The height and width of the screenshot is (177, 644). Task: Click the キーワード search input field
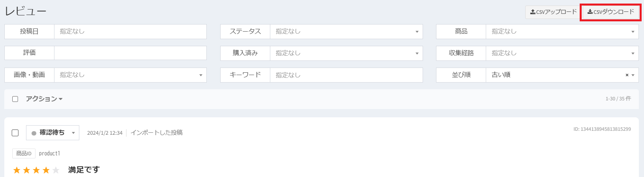click(346, 75)
